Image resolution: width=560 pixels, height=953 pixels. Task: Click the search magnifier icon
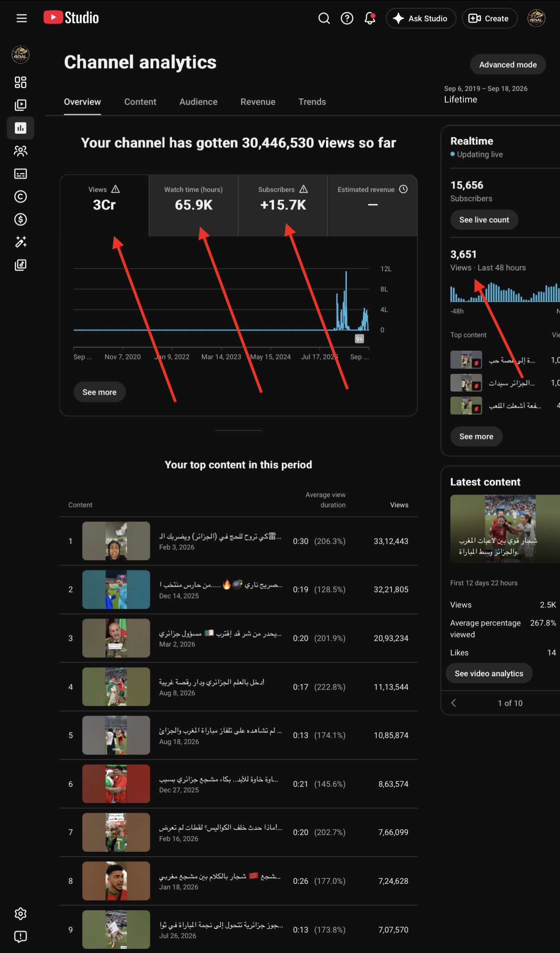coord(324,18)
